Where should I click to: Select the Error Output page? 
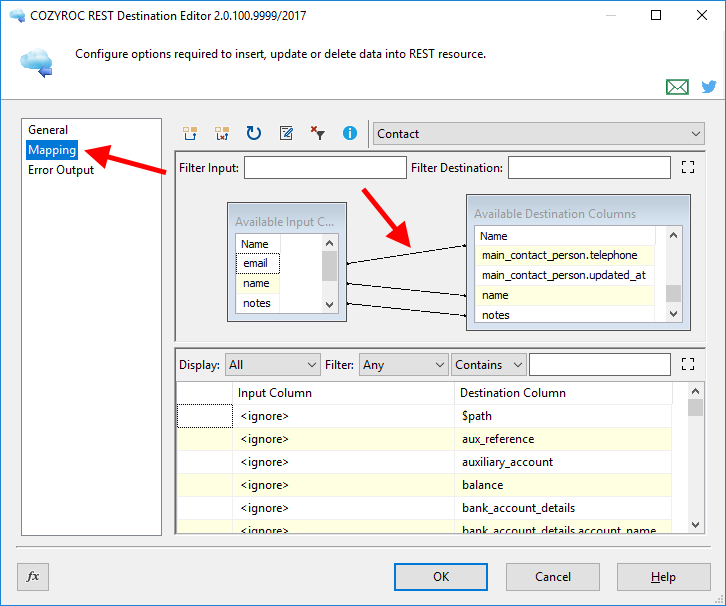pos(61,170)
